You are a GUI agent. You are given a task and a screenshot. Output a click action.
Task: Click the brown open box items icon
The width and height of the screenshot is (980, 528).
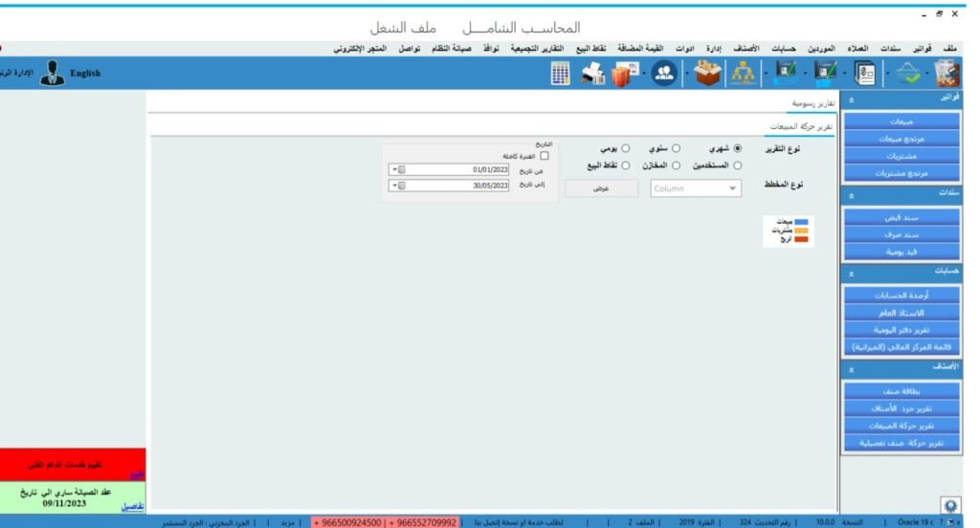click(707, 73)
